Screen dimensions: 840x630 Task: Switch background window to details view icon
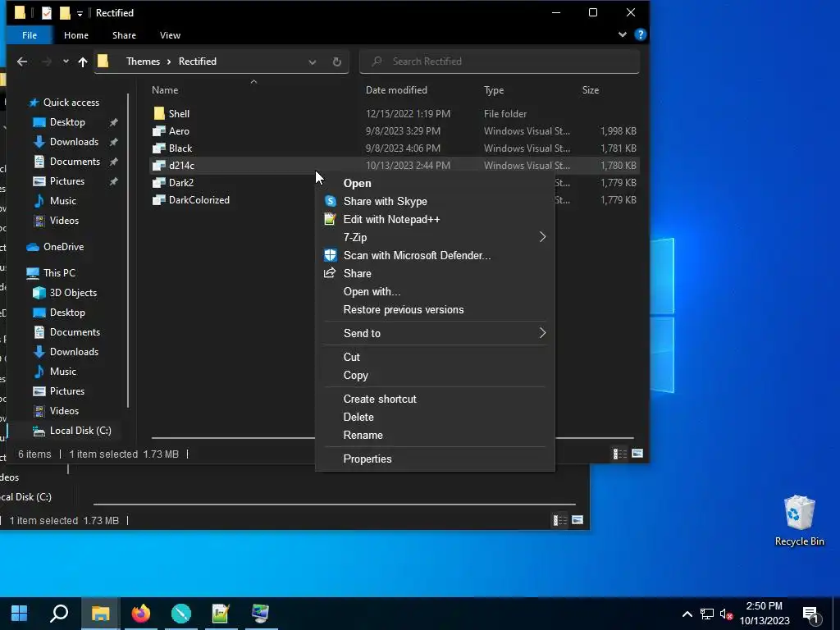559,520
